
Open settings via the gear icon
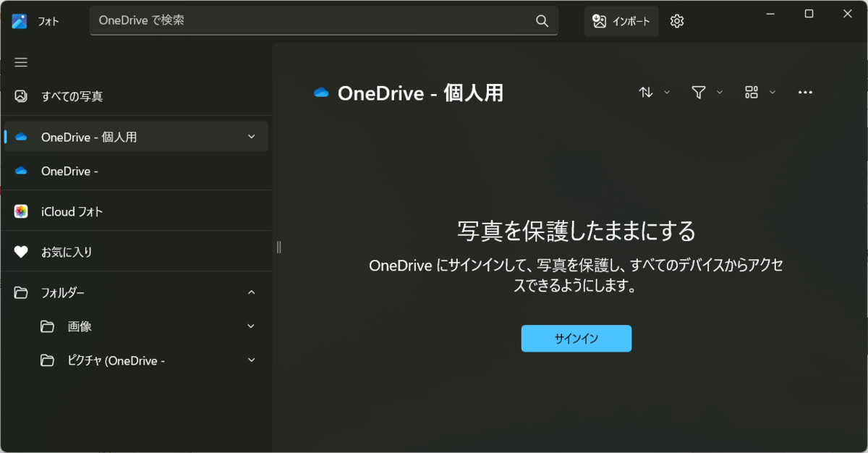(x=677, y=21)
